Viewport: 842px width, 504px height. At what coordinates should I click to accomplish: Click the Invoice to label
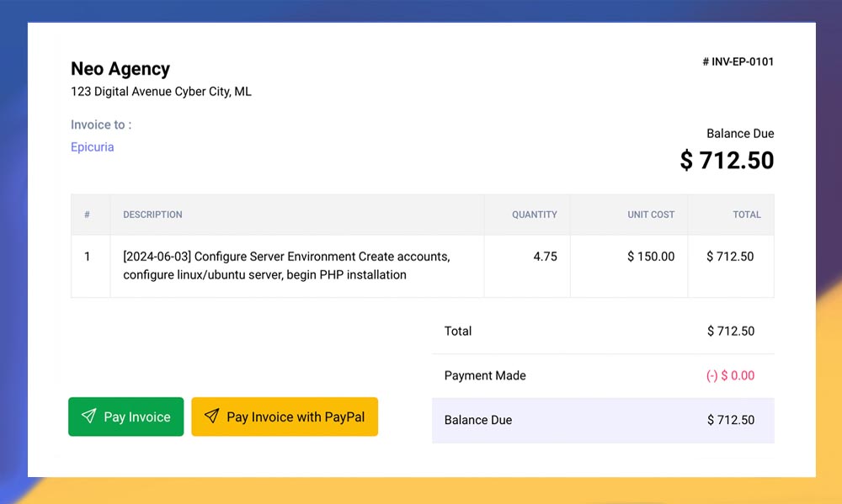coord(101,125)
